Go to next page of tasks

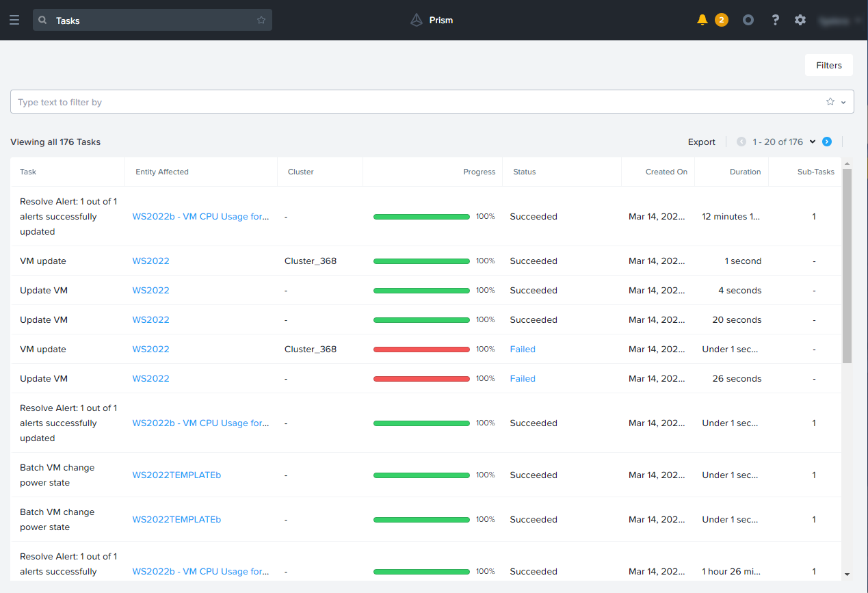tap(827, 142)
